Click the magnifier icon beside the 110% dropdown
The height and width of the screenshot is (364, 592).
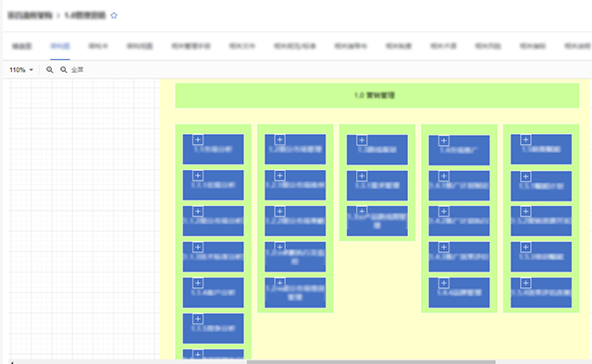click(x=49, y=70)
